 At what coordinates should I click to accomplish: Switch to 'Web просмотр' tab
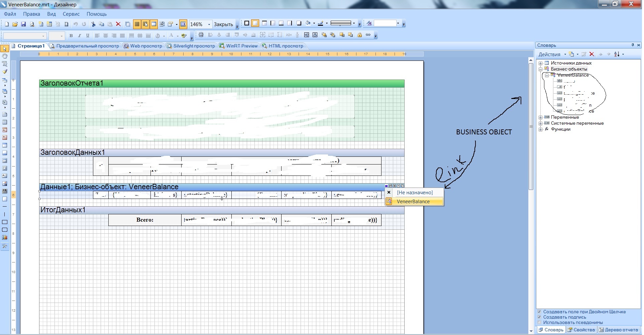[x=143, y=46]
